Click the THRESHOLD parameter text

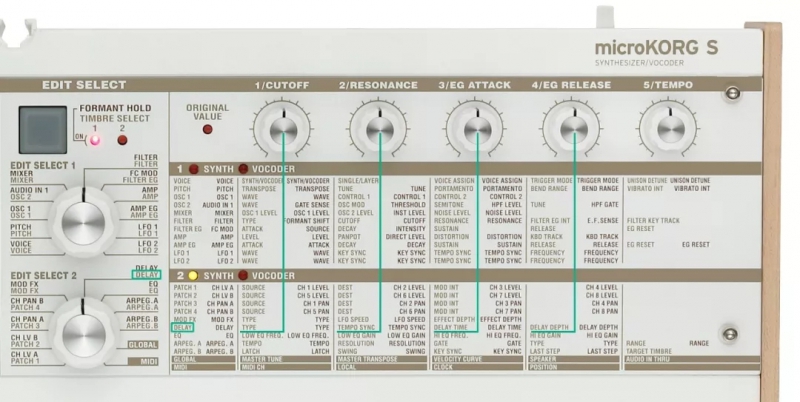pos(408,205)
